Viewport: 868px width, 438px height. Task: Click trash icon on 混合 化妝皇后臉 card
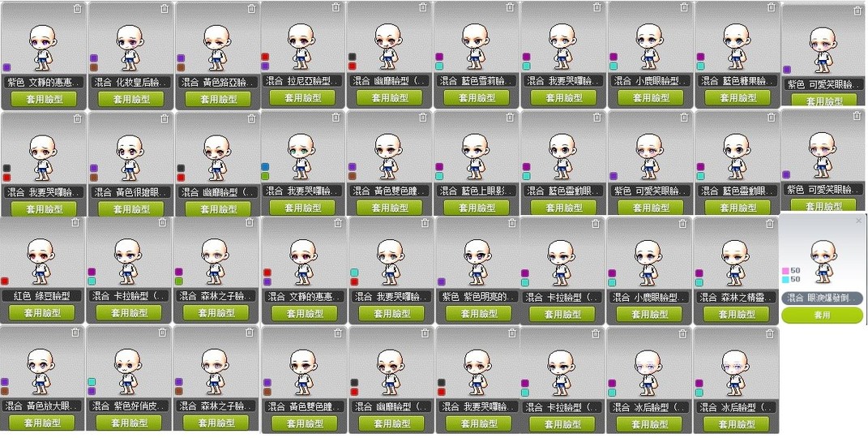click(x=165, y=8)
